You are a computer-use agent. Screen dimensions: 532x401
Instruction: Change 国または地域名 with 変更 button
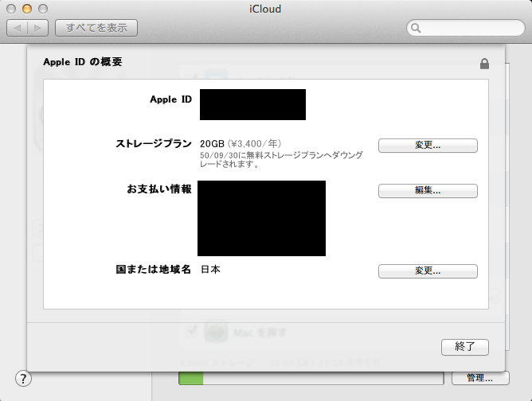tap(428, 271)
